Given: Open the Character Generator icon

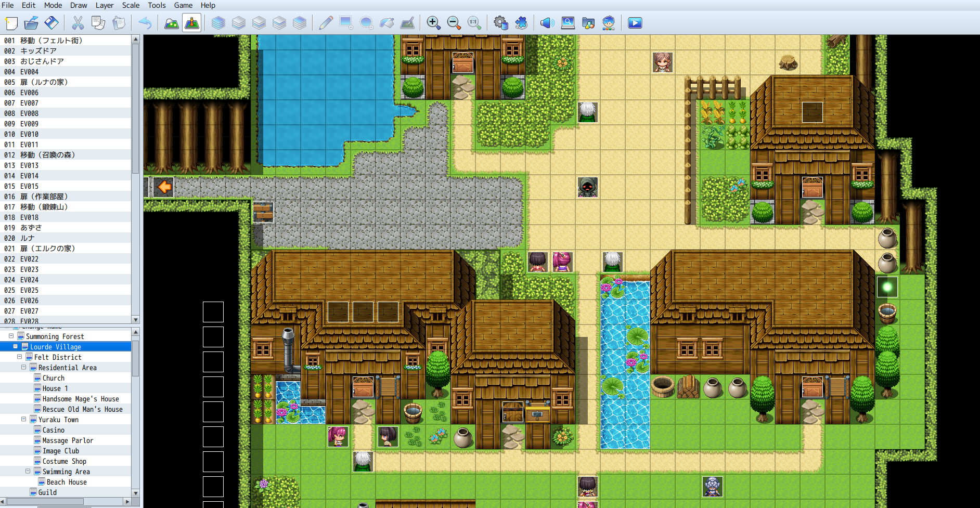Looking at the screenshot, I should [x=609, y=23].
